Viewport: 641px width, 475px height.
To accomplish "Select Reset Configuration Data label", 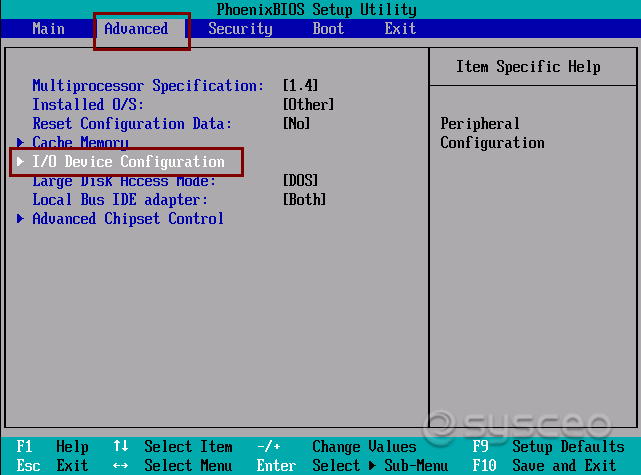I will (x=132, y=123).
